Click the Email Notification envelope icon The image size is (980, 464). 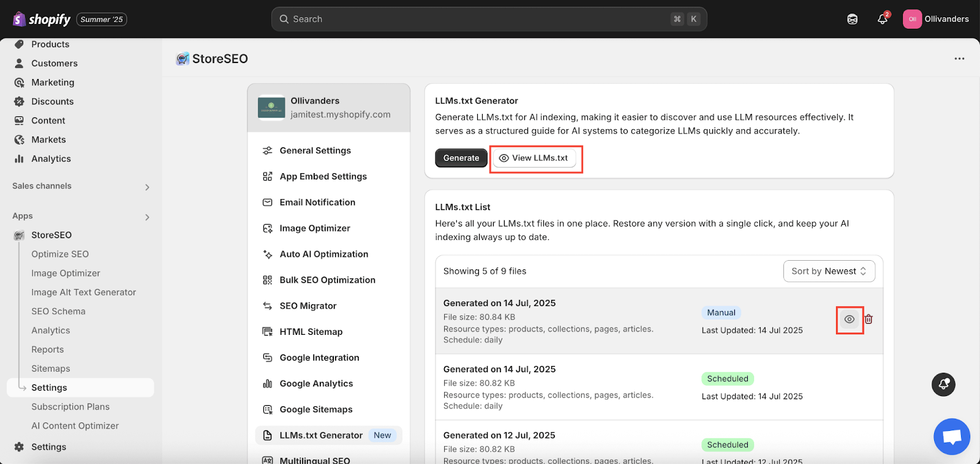pos(268,202)
